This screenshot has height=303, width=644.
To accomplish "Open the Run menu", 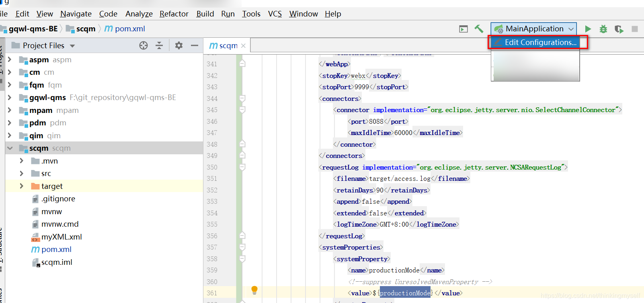I will [x=228, y=14].
